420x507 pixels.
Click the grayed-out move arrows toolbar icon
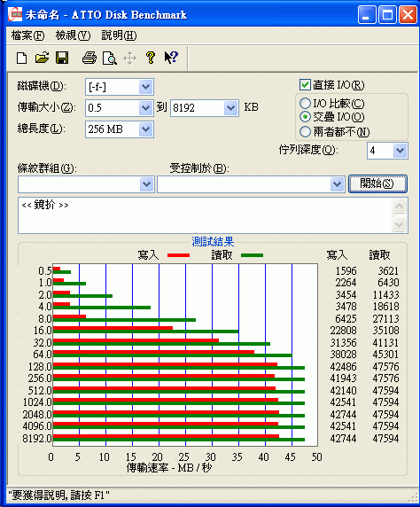click(130, 58)
